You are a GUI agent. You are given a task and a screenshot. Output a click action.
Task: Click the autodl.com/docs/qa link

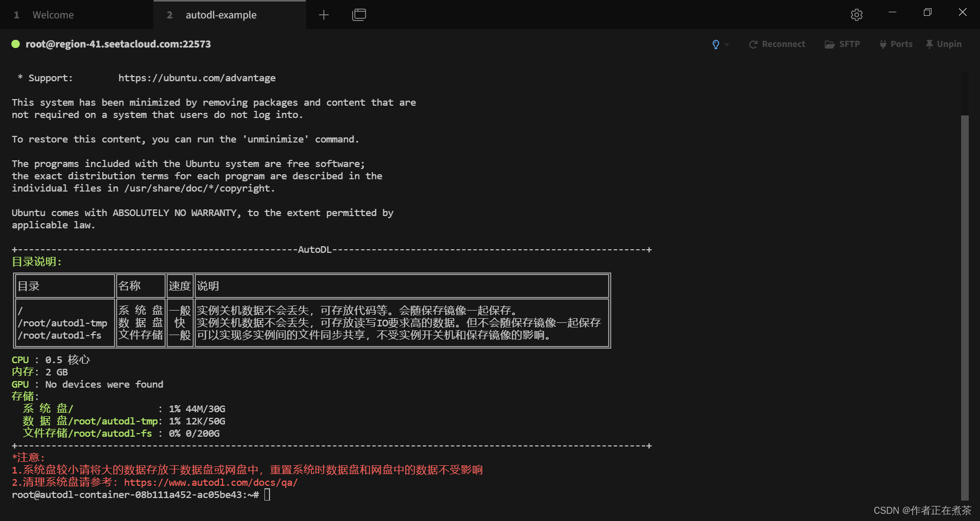tap(211, 483)
